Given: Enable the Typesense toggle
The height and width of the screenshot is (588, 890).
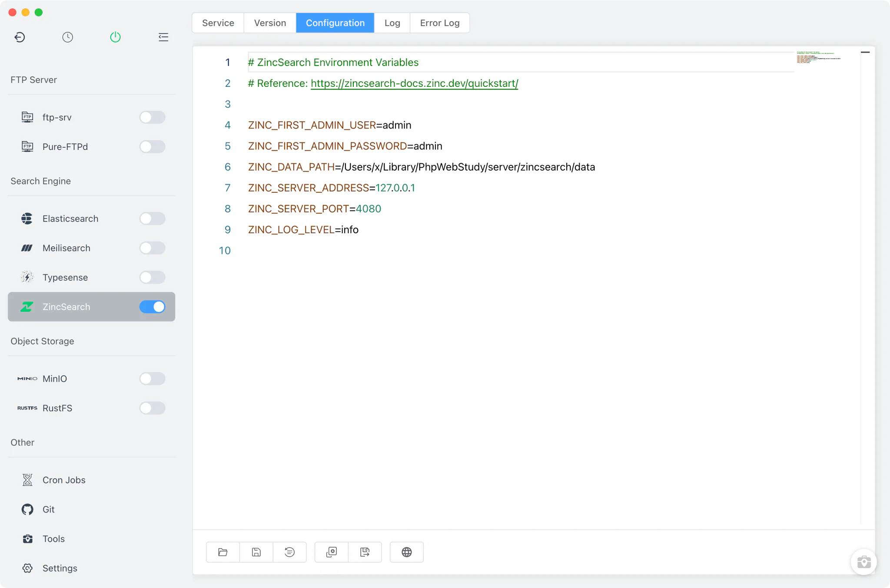Looking at the screenshot, I should tap(152, 277).
